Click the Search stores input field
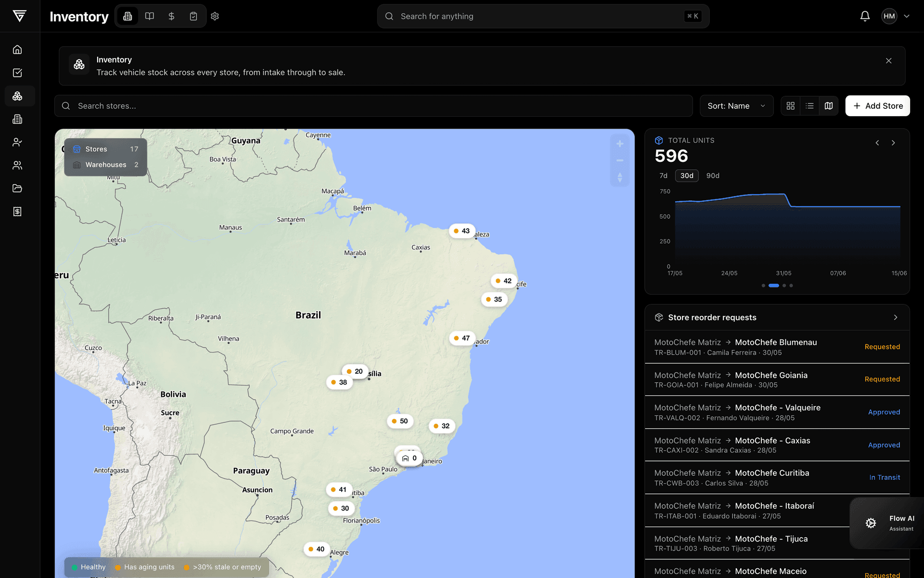 click(373, 106)
